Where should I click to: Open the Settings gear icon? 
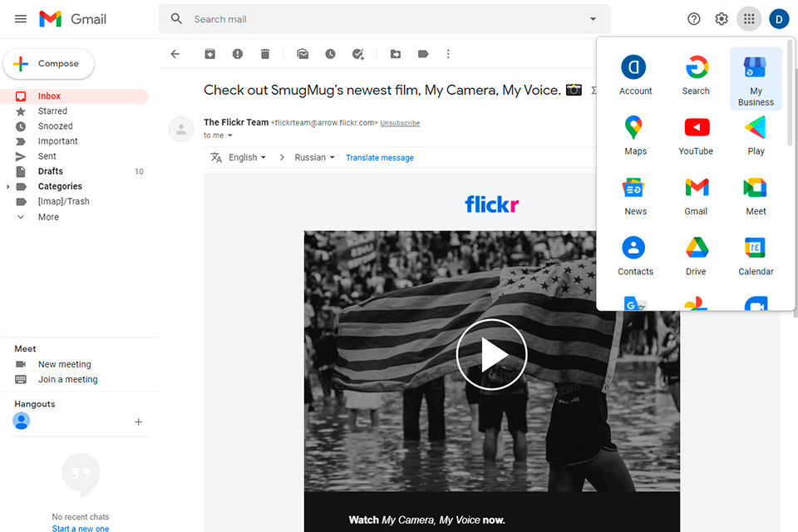tap(722, 19)
